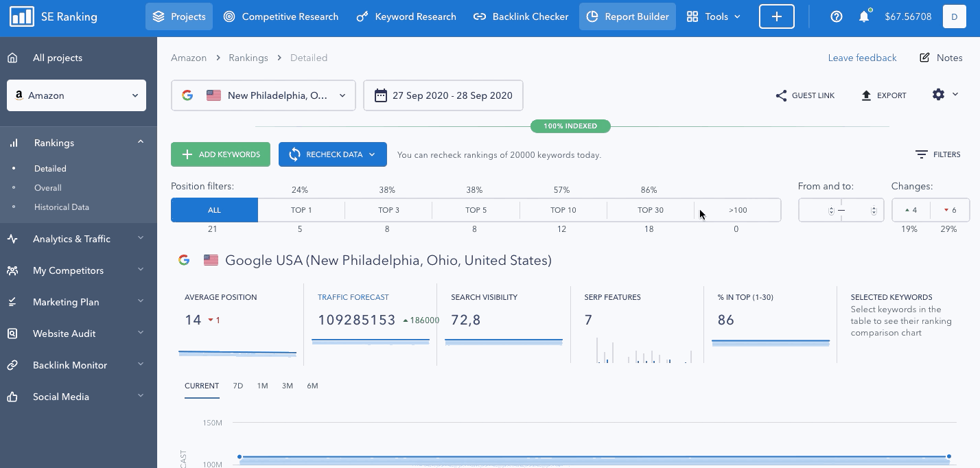Click the From position input field
The image size is (980, 468).
[x=819, y=210]
